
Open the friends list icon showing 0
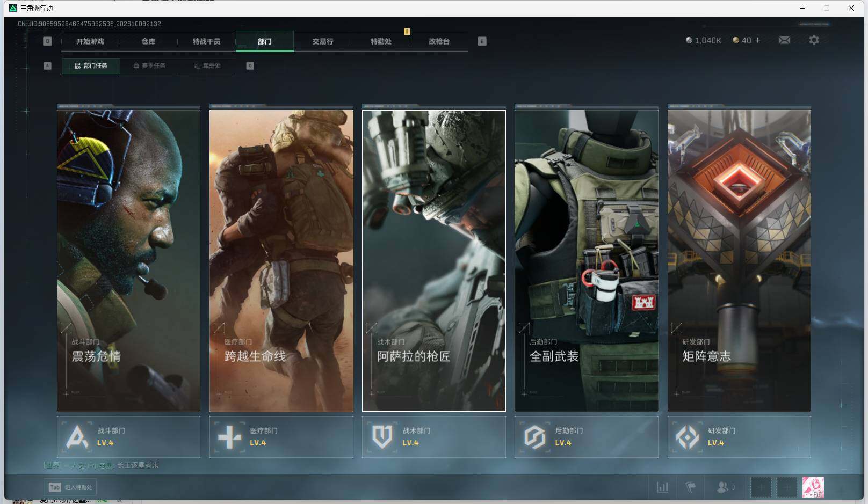(x=726, y=487)
